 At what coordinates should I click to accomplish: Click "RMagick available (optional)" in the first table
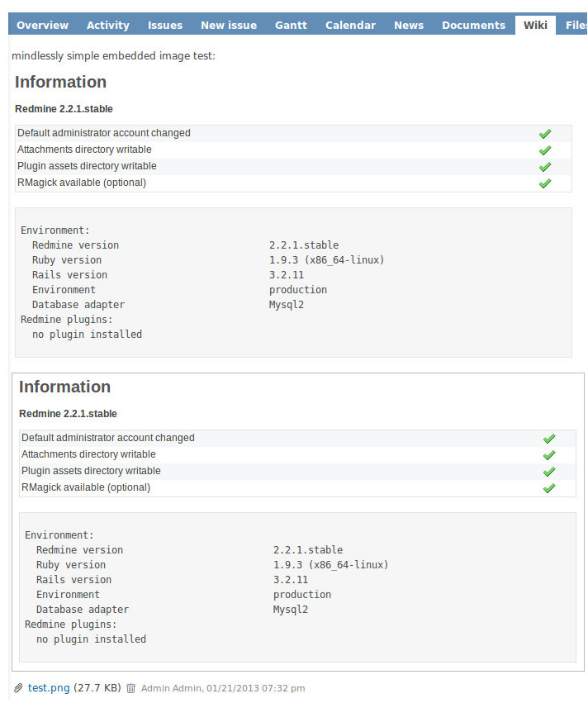(82, 183)
